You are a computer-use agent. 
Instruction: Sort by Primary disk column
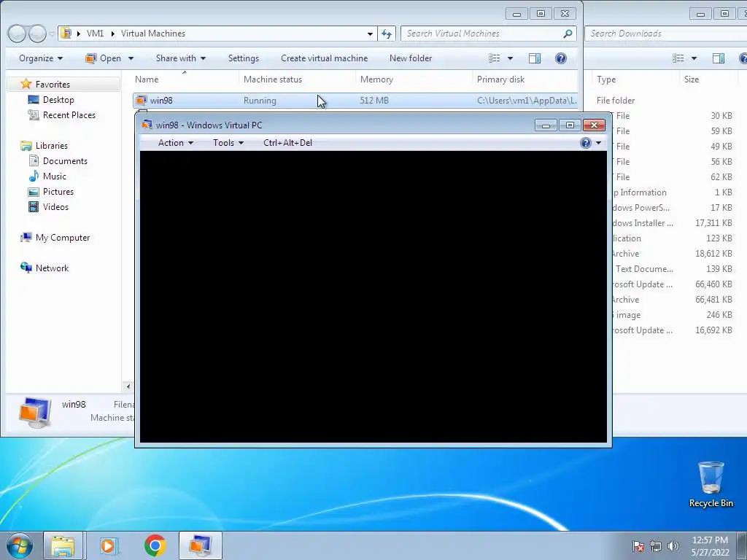pos(525,79)
